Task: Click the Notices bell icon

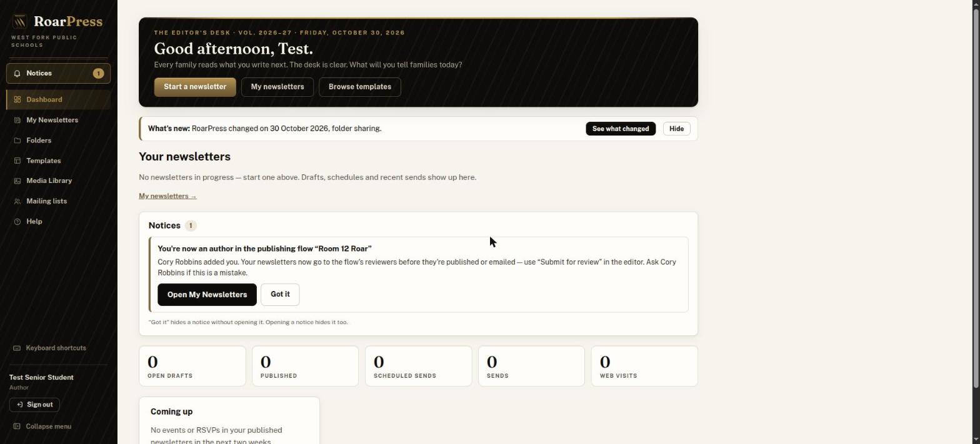Action: click(17, 74)
